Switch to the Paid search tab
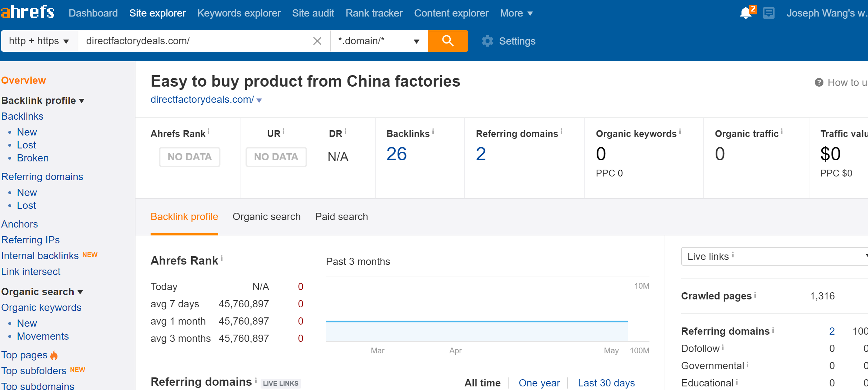 tap(341, 217)
